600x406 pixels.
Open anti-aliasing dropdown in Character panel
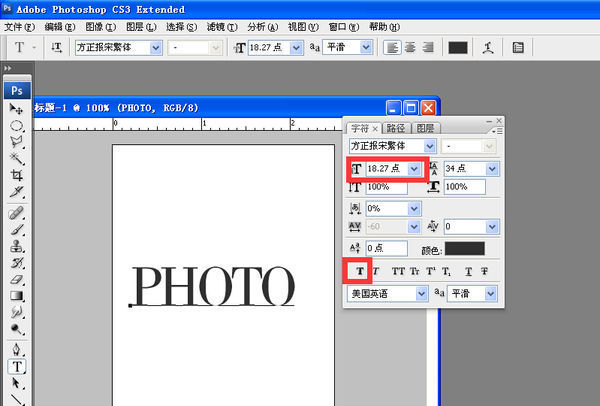(x=491, y=293)
